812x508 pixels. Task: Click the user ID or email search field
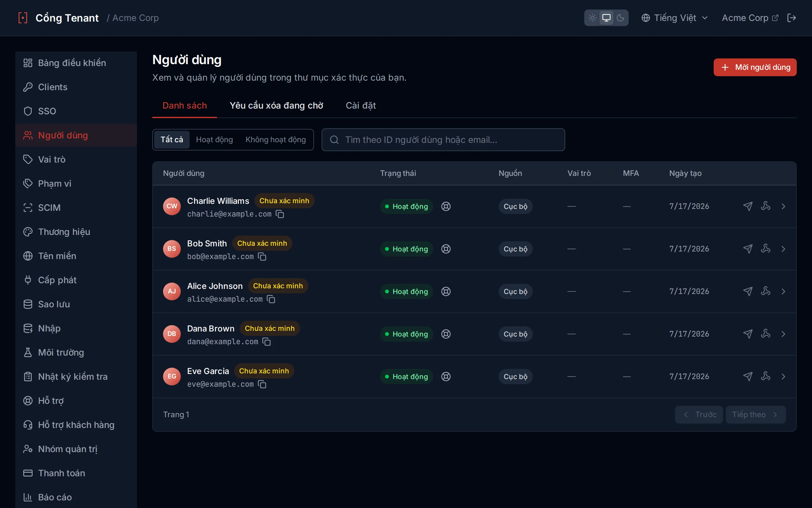coord(443,140)
